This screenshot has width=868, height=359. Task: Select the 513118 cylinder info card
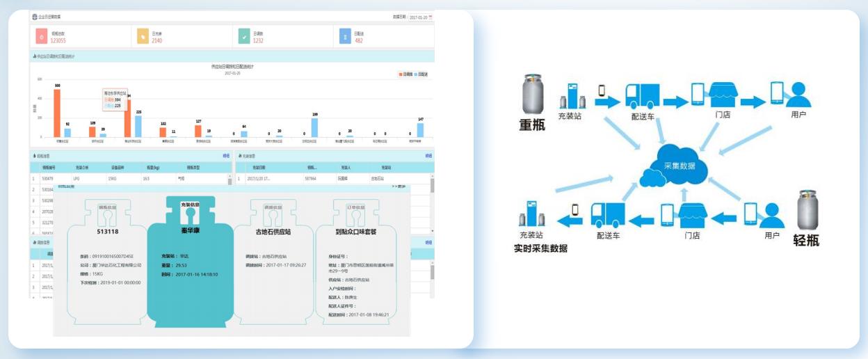coord(106,264)
